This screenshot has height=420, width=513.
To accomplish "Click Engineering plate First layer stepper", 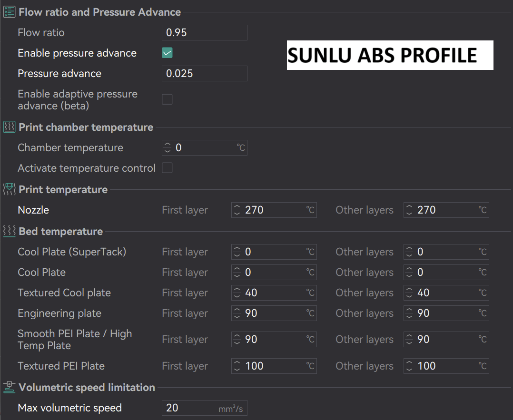I will [237, 313].
